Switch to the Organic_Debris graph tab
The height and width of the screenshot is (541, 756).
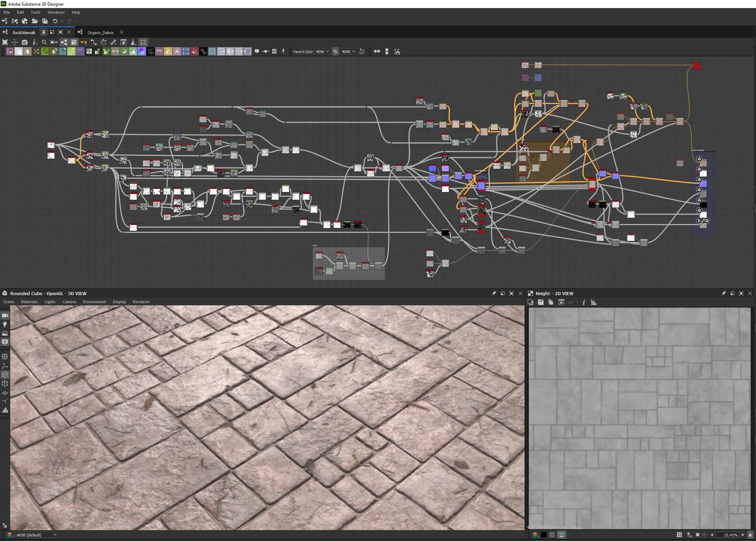(100, 32)
